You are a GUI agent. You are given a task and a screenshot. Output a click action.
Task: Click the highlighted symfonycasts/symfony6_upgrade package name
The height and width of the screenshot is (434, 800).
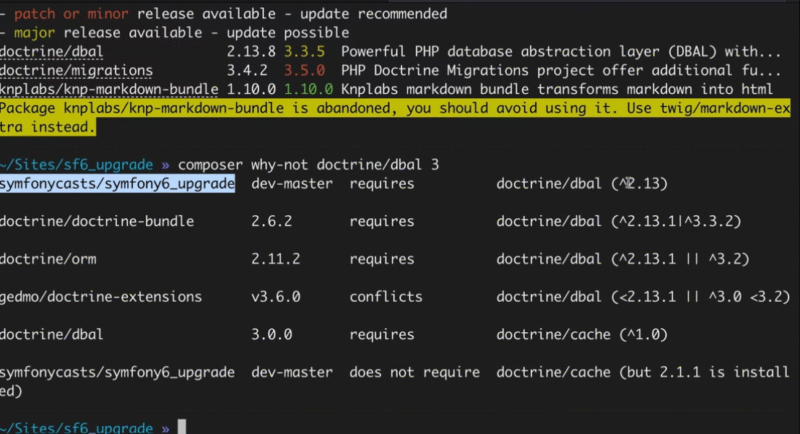pos(117,184)
